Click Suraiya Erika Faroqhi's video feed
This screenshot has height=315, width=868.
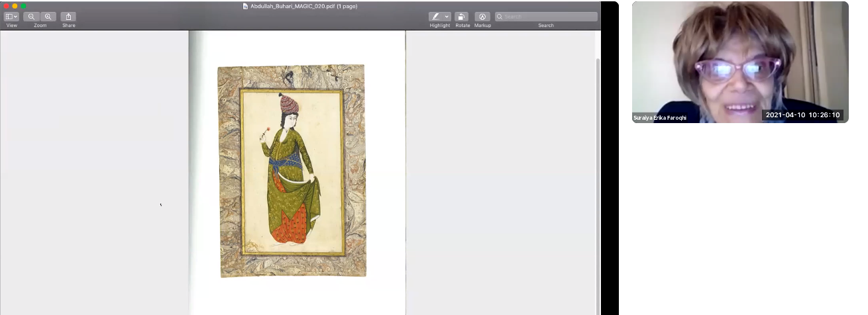tap(740, 62)
